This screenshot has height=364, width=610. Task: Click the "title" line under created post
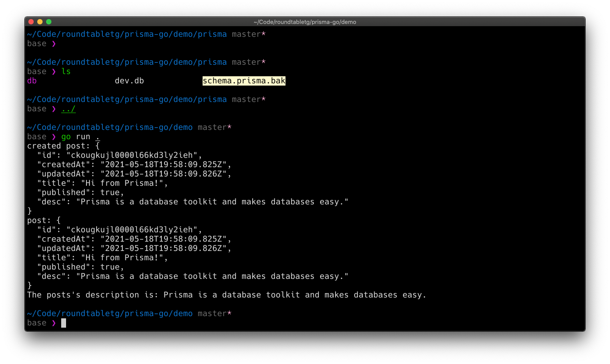tap(103, 183)
